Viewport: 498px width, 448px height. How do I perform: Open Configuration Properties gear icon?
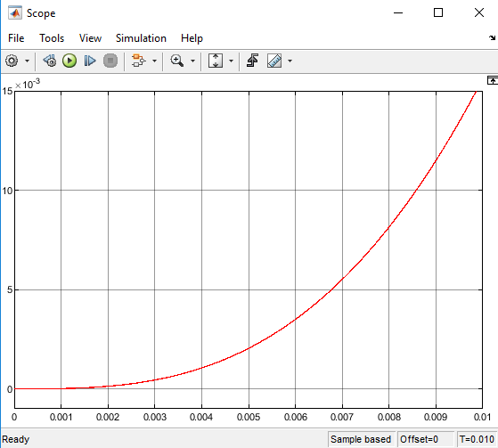coord(12,61)
